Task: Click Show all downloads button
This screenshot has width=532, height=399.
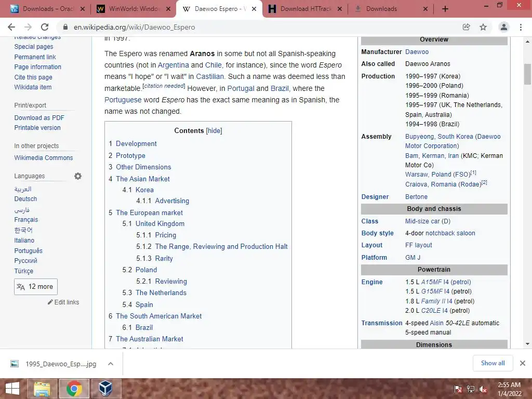Action: coord(493,363)
